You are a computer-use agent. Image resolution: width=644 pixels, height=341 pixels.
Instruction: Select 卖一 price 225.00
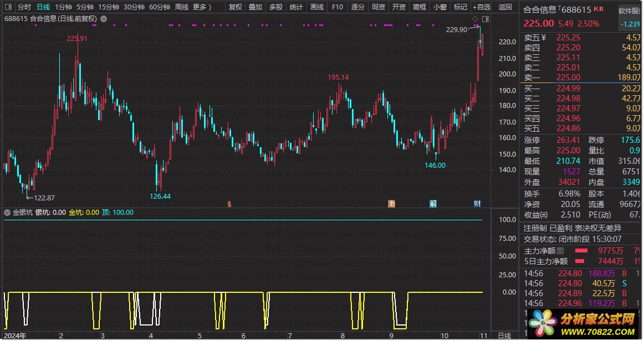pyautogui.click(x=569, y=77)
